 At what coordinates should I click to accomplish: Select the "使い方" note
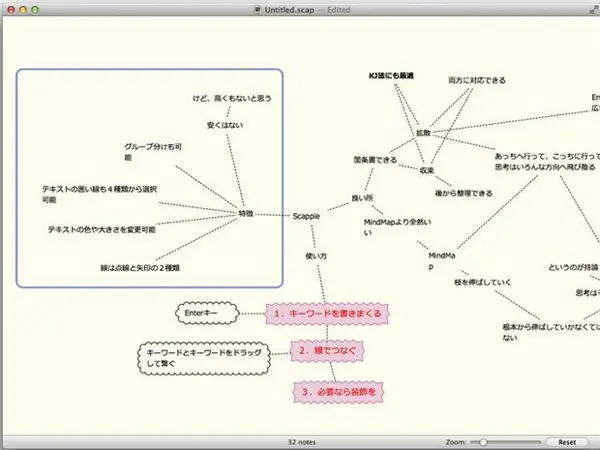coord(316,256)
